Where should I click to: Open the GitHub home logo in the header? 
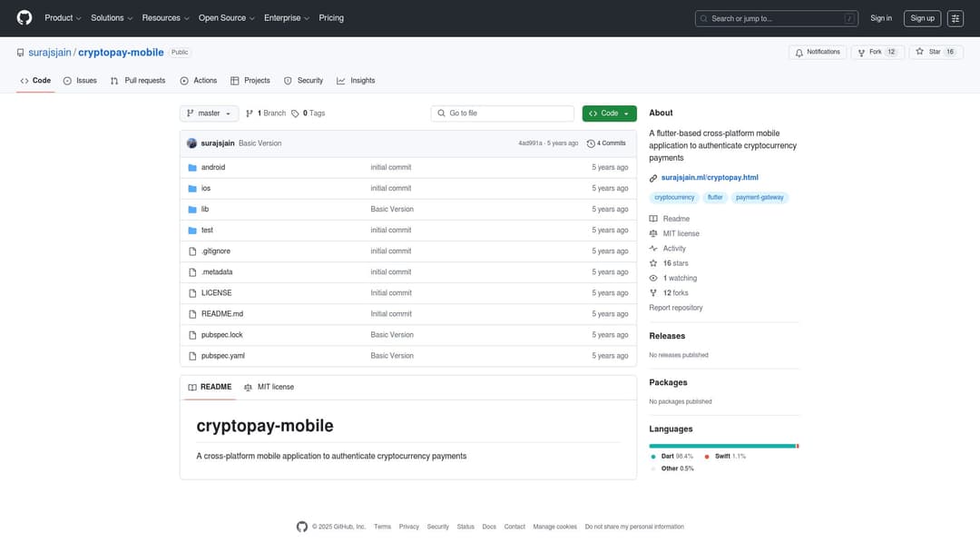tap(24, 17)
